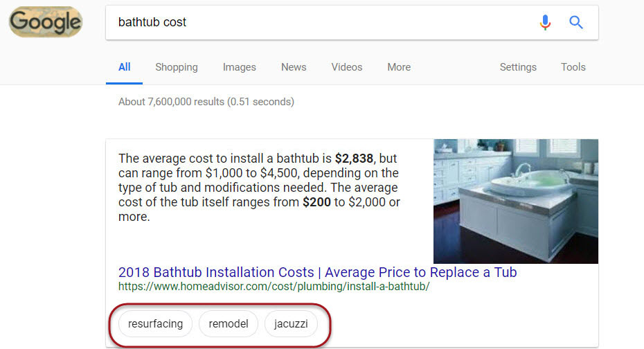Pick the "jacuzzi" suggestion chip
The image size is (644, 349).
coord(291,323)
